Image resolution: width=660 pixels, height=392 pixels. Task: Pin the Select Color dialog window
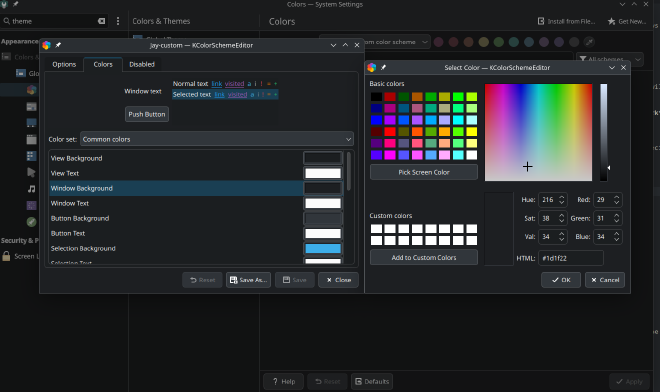(x=383, y=67)
